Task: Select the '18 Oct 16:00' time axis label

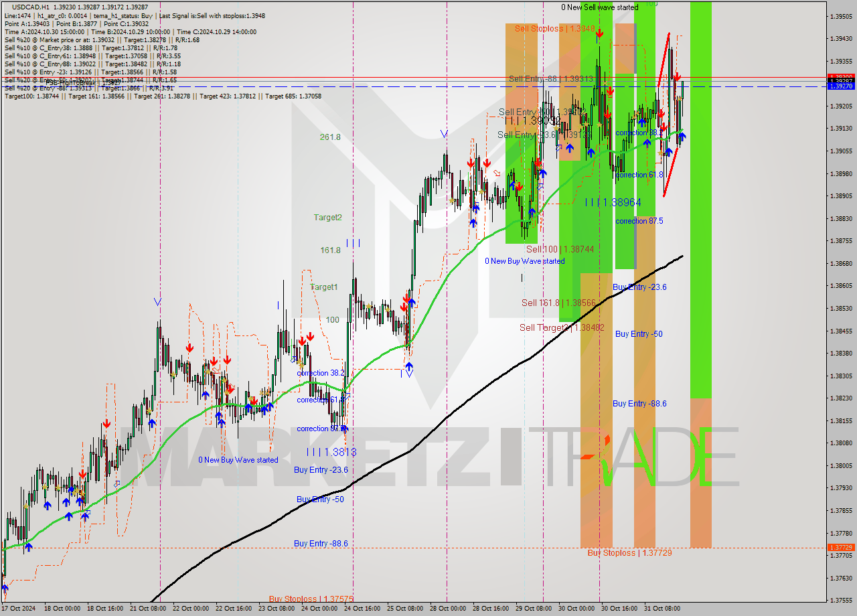Action: coord(104,609)
